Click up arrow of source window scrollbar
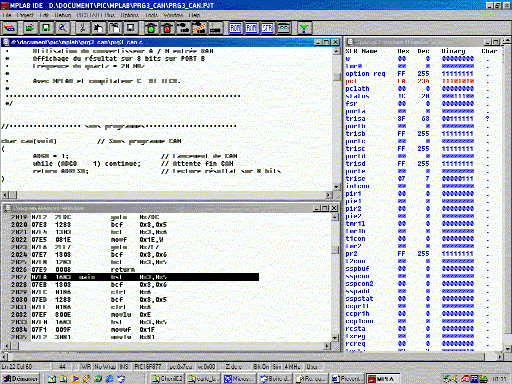The height and width of the screenshot is (384, 512). coord(336,51)
